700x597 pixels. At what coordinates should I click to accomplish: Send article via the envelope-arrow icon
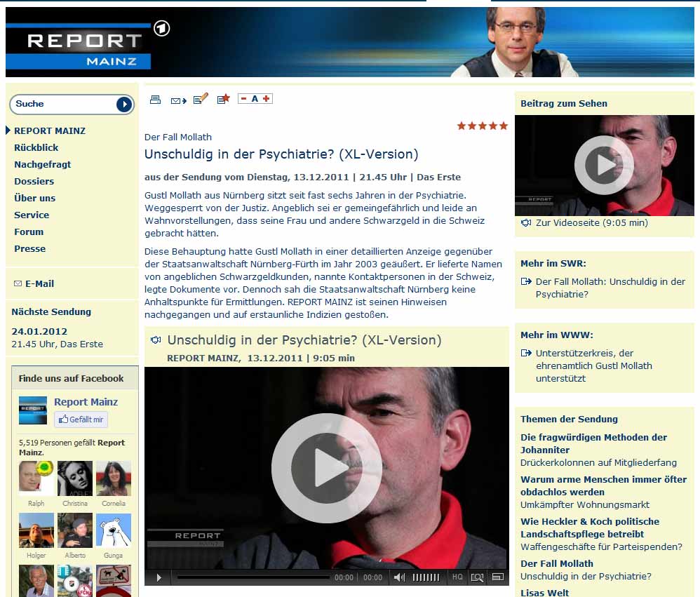pos(179,100)
